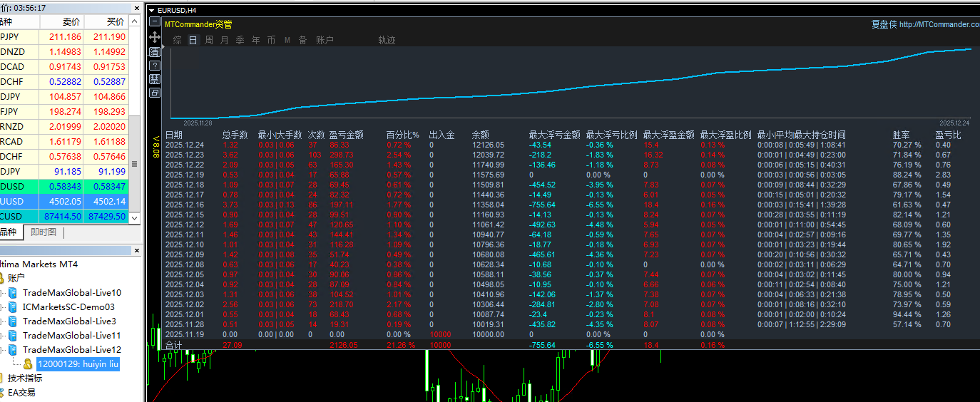The width and height of the screenshot is (980, 402).
Task: Select the 技术指标 indicators folder
Action: 25,378
